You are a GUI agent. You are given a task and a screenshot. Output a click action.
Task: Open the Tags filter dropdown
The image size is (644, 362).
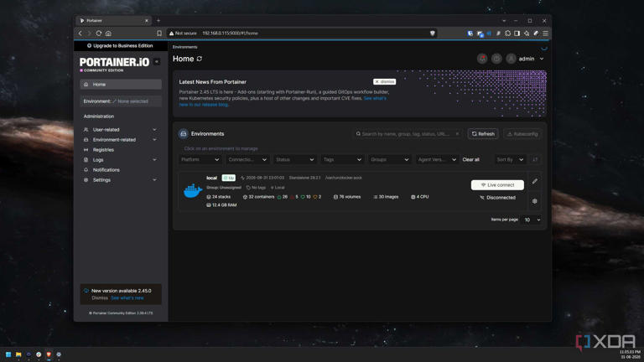(342, 160)
